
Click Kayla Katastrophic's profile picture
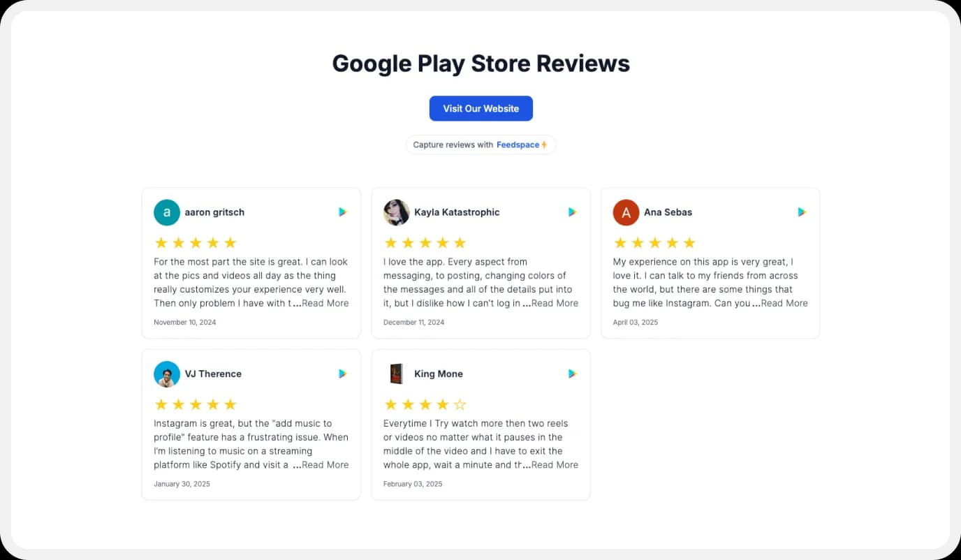pos(396,212)
